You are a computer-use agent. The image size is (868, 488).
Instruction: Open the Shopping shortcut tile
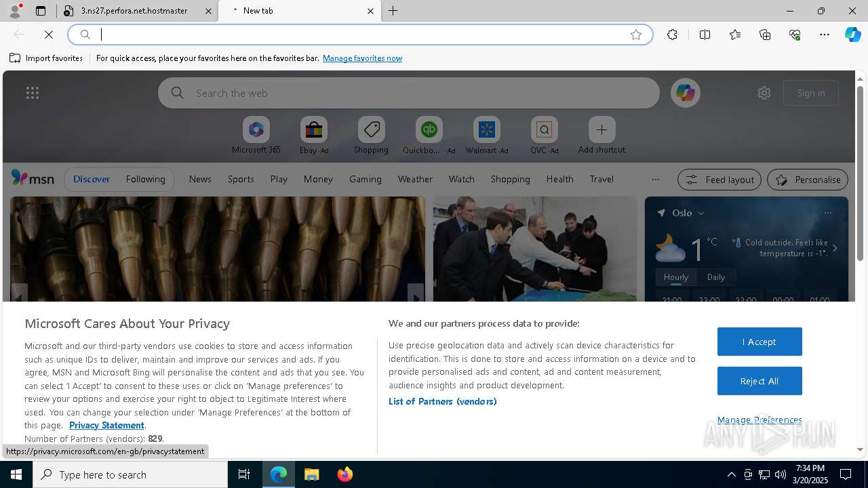(371, 136)
